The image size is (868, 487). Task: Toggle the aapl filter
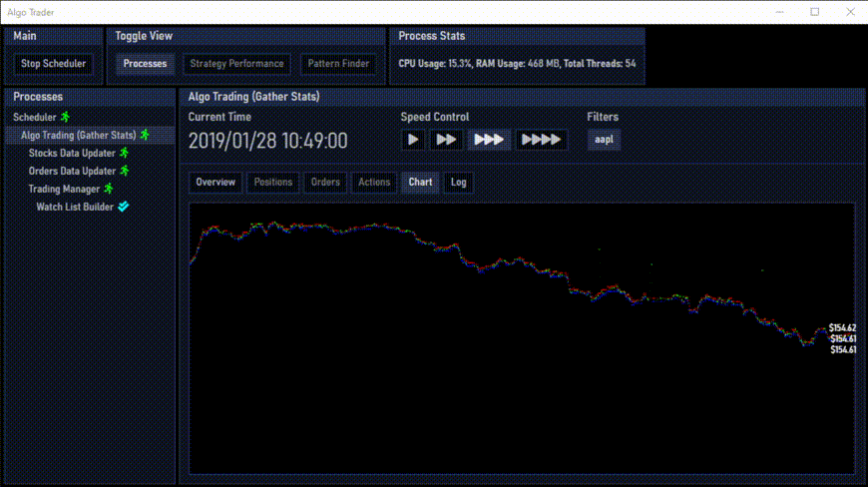coord(604,140)
